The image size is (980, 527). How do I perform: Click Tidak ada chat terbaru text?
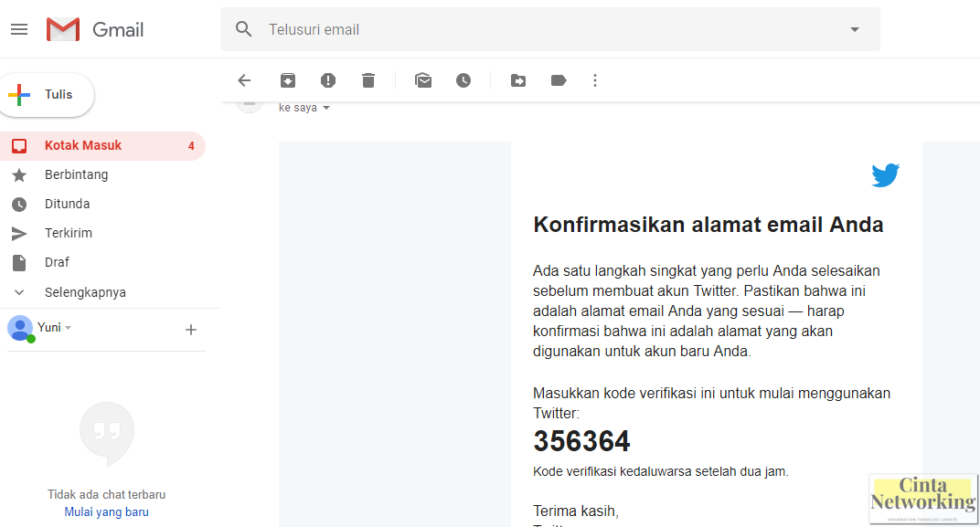point(106,494)
